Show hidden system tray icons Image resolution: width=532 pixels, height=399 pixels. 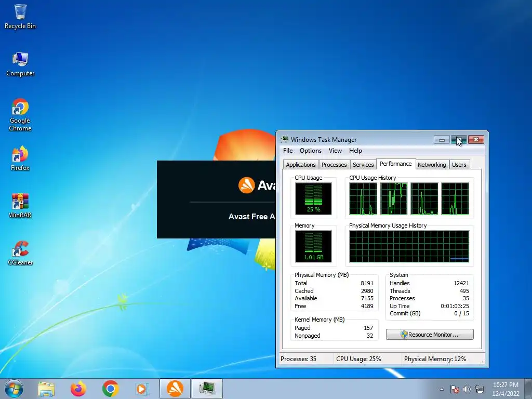(x=442, y=389)
